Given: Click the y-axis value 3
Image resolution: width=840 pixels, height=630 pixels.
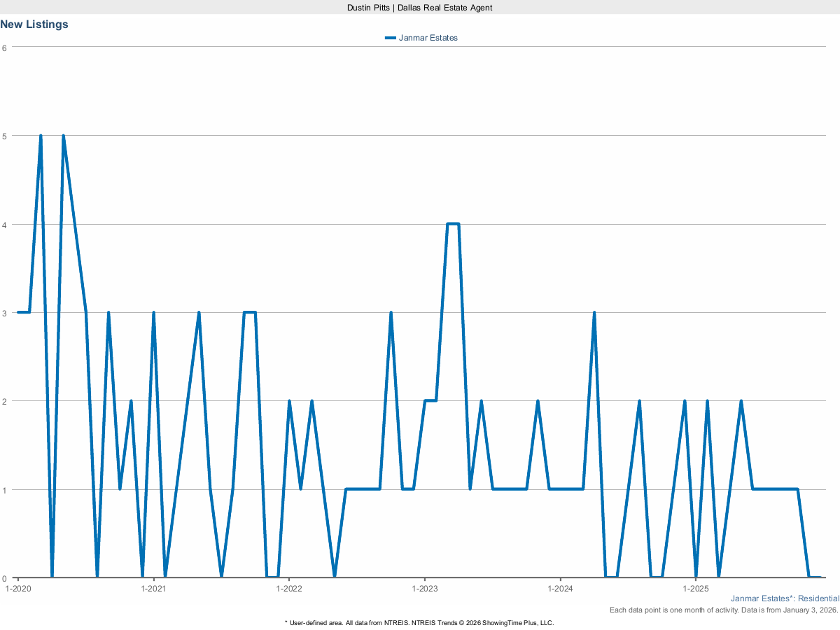Looking at the screenshot, I should 4,313.
